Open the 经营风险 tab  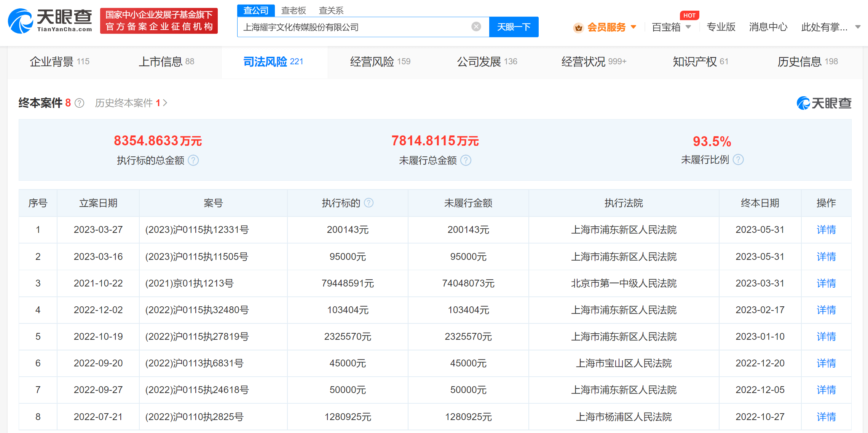pos(380,62)
